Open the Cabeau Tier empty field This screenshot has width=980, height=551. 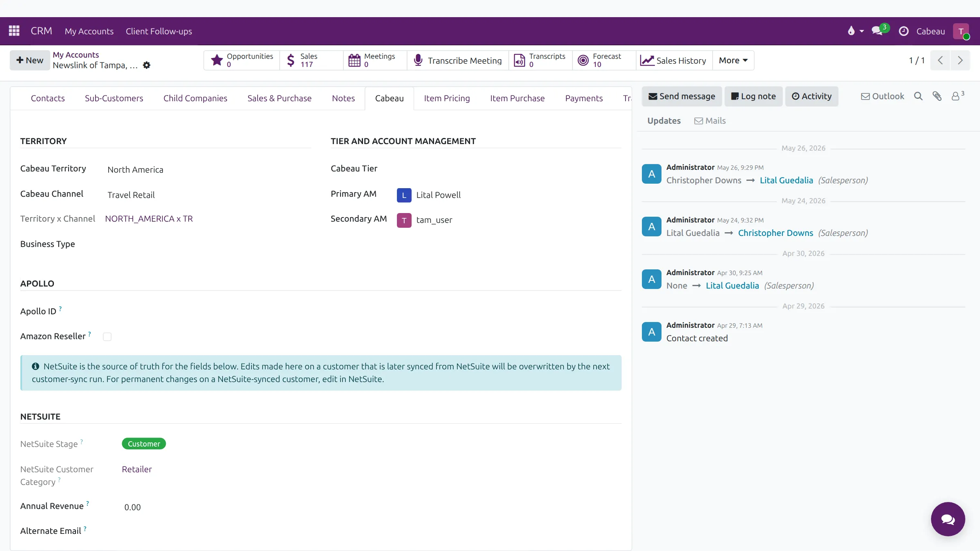508,169
